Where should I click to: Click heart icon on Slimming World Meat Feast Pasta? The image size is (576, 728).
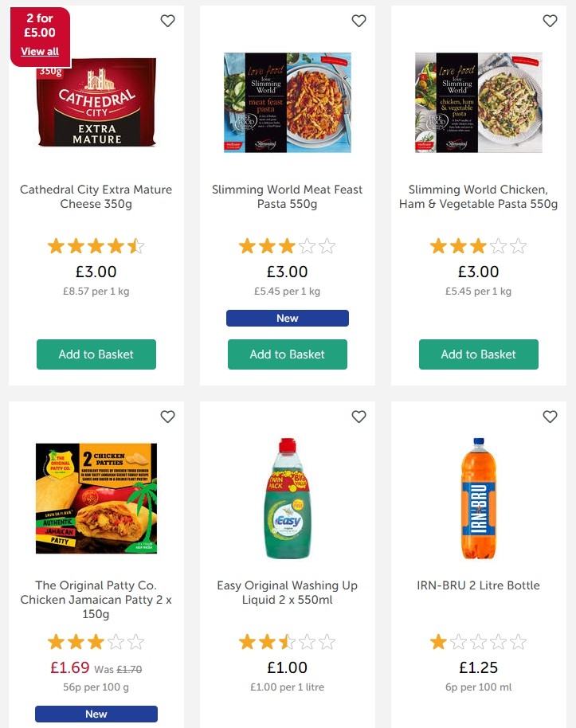pyautogui.click(x=359, y=21)
